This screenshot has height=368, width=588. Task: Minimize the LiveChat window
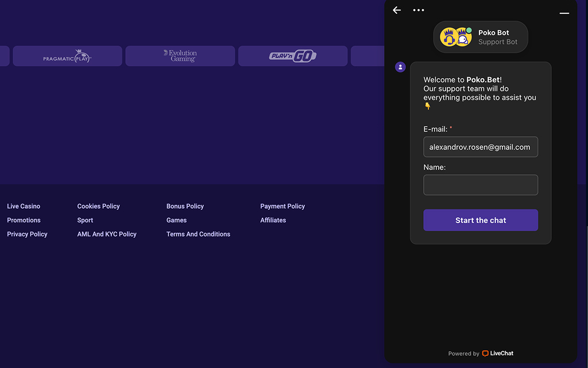click(x=564, y=13)
